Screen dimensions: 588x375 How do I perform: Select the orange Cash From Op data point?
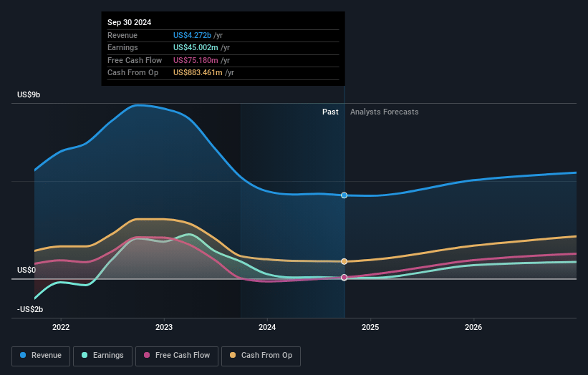pyautogui.click(x=344, y=261)
